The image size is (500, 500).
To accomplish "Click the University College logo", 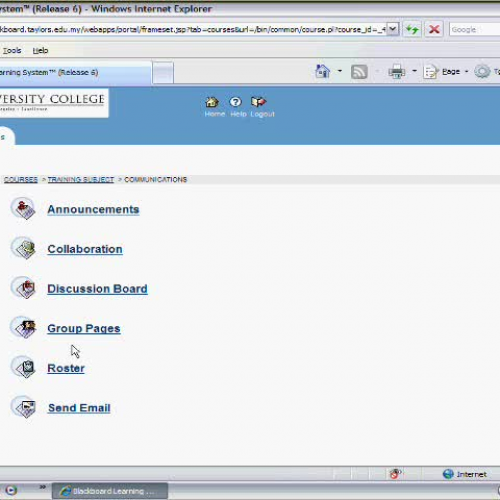I will pyautogui.click(x=53, y=103).
